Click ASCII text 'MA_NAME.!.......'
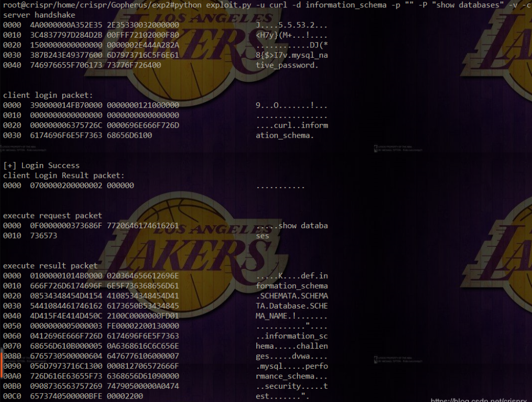 [292, 316]
